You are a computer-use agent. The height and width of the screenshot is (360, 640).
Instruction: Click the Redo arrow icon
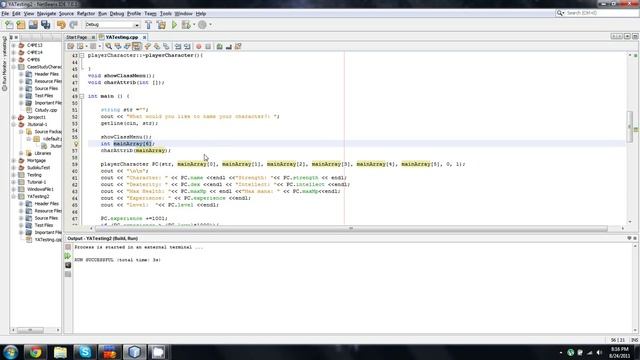coord(73,25)
